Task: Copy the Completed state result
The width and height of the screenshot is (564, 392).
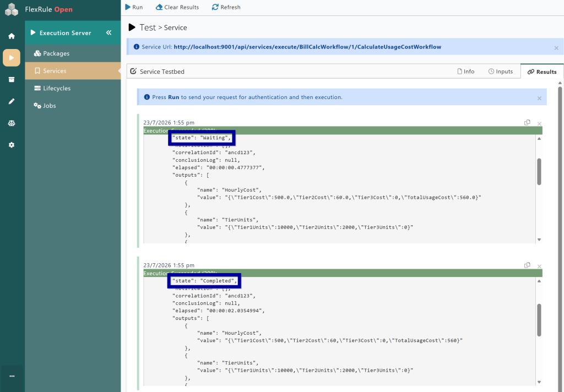Action: [527, 265]
